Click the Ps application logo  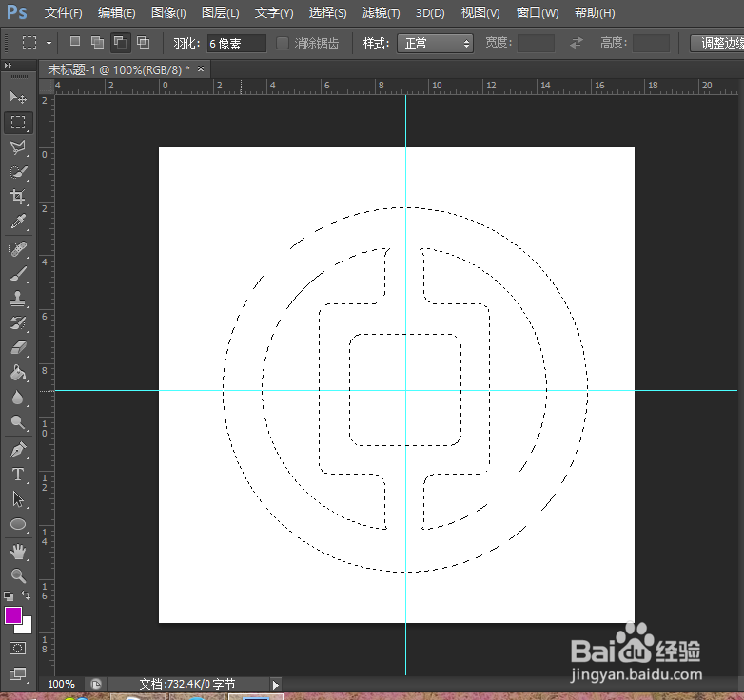pos(16,11)
